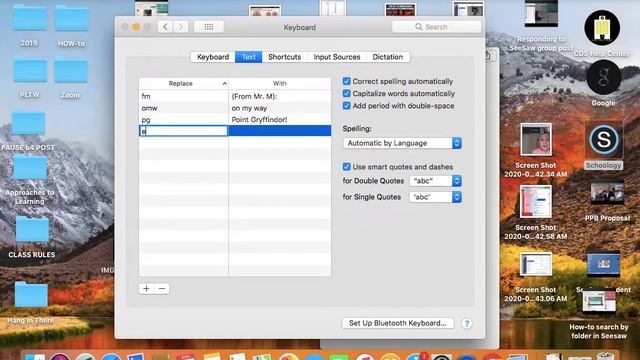Image resolution: width=640 pixels, height=360 pixels.
Task: Click the highlighted With cell of new row
Action: (280, 131)
